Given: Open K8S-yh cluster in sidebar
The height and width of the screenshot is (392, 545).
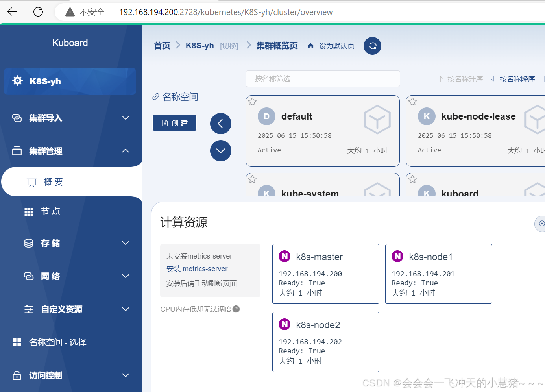Looking at the screenshot, I should click(x=70, y=81).
